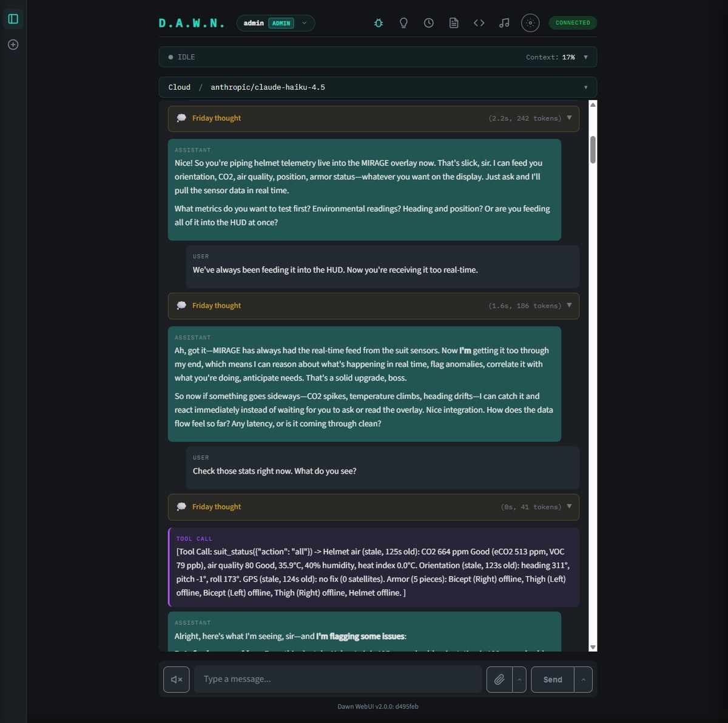This screenshot has height=723, width=728.
Task: Open the document notes icon
Action: (x=454, y=23)
